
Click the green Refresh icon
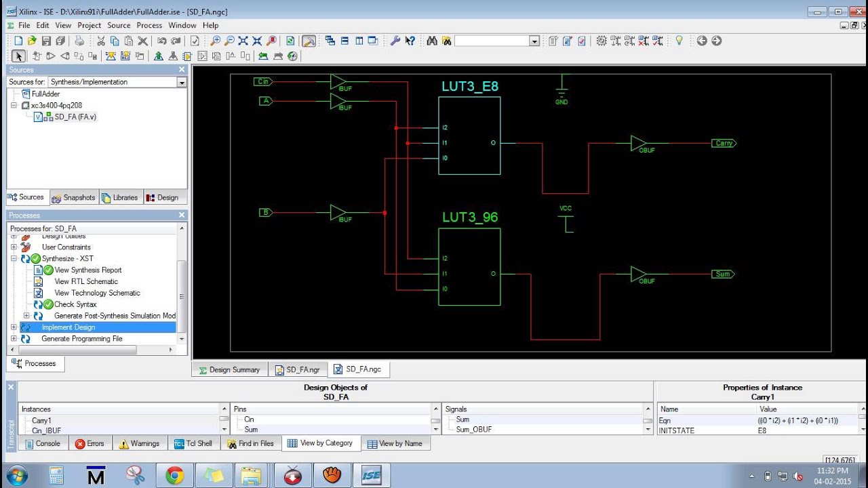pos(290,41)
